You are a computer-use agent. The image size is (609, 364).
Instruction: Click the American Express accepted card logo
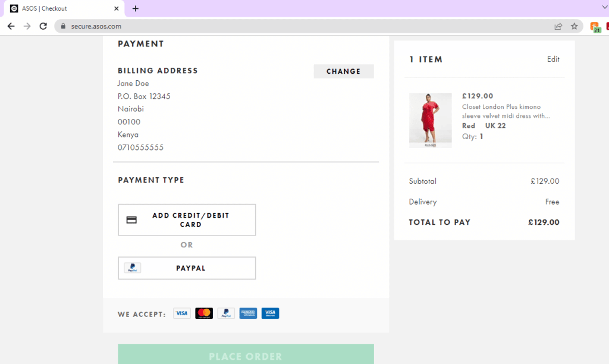[x=248, y=313]
